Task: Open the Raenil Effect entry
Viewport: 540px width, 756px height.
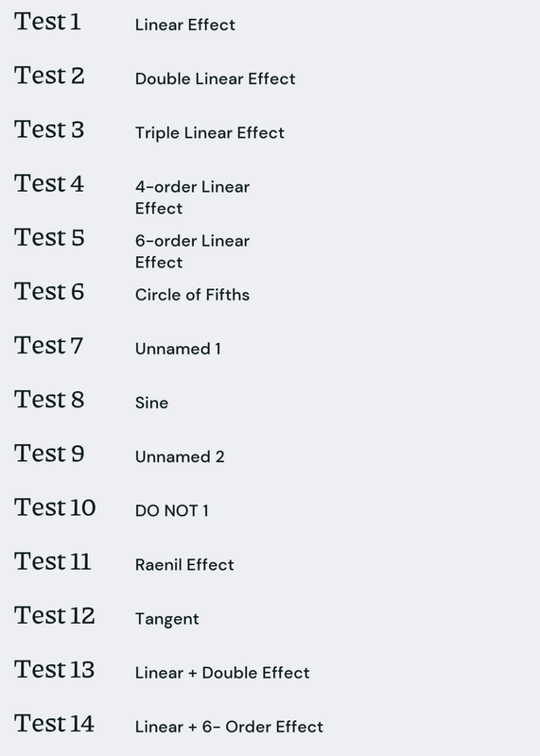Action: coord(184,564)
